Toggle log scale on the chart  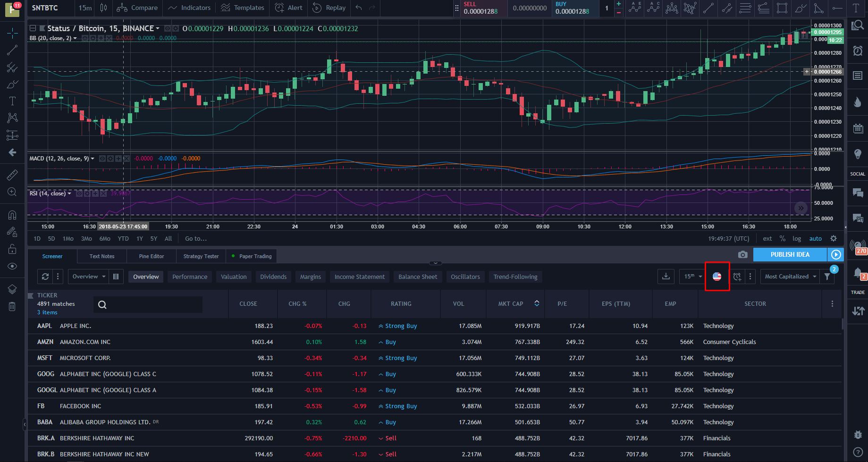click(x=797, y=239)
